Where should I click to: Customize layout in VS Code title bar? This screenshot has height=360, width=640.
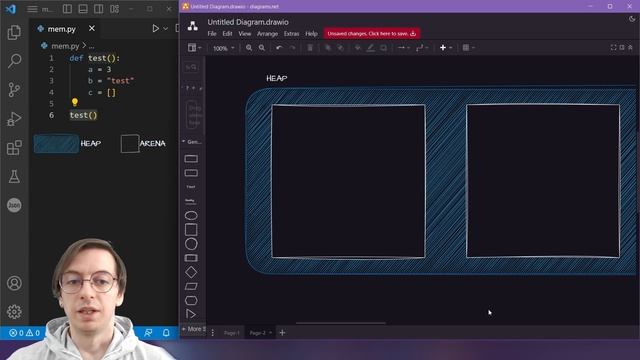point(114,9)
